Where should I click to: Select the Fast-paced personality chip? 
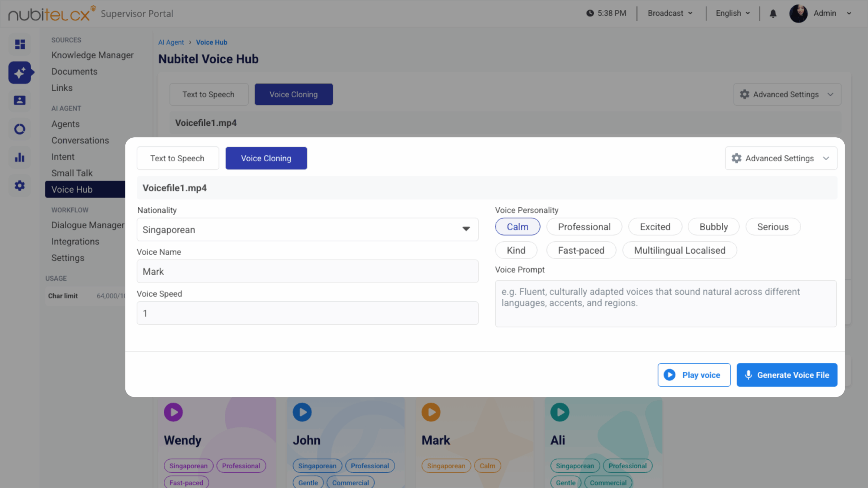[x=581, y=250]
